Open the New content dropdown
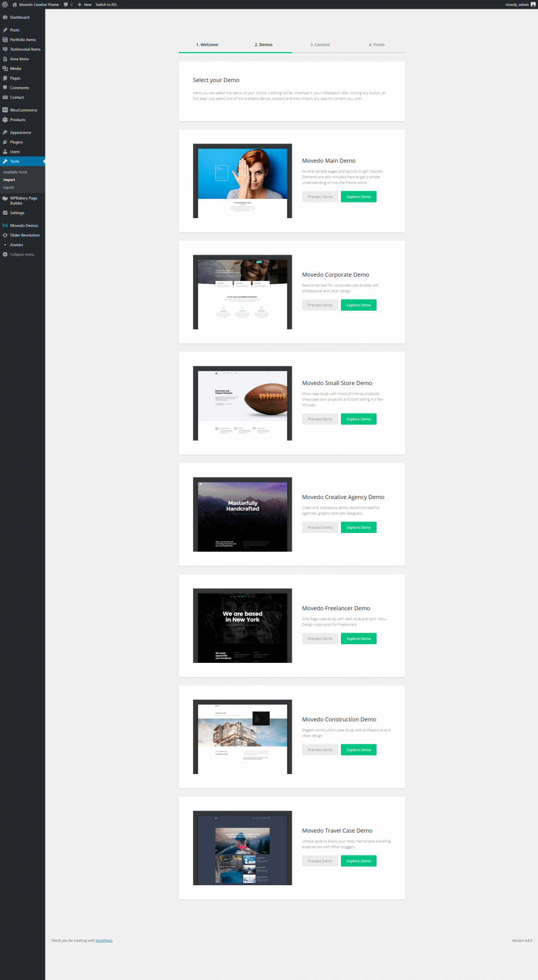538x980 pixels. [x=85, y=4]
